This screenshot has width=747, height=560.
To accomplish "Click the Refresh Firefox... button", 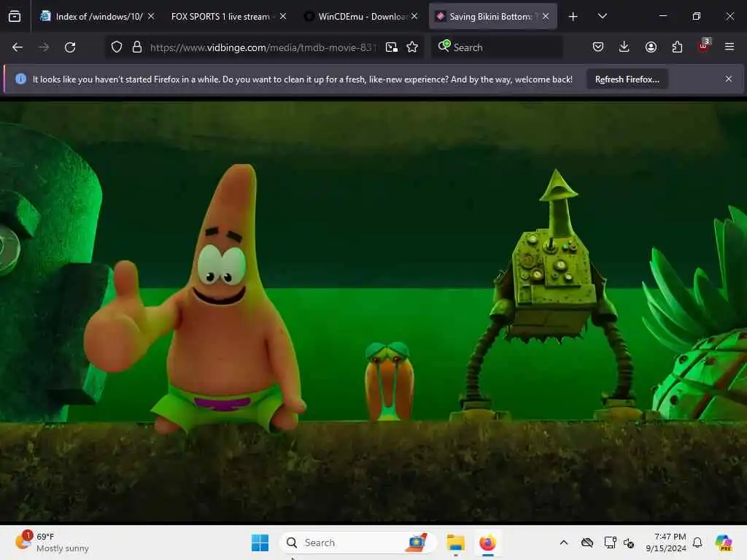I will (627, 79).
